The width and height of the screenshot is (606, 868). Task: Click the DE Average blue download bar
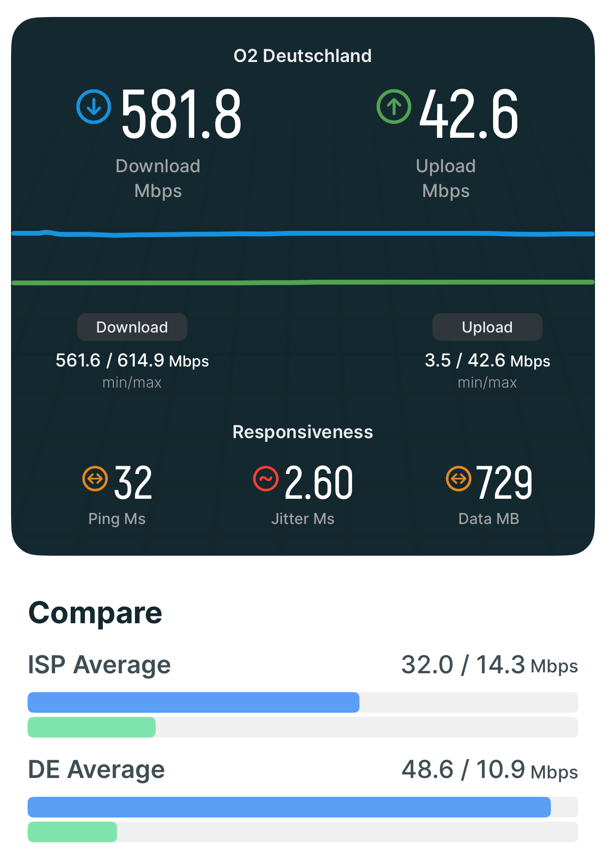pyautogui.click(x=289, y=807)
